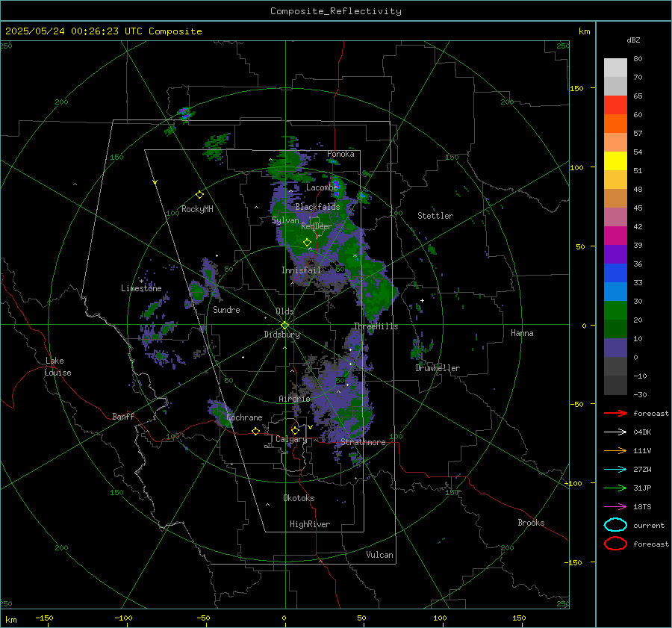Click the Airdrie town label
Screen dimensions: 672x628
pos(294,399)
